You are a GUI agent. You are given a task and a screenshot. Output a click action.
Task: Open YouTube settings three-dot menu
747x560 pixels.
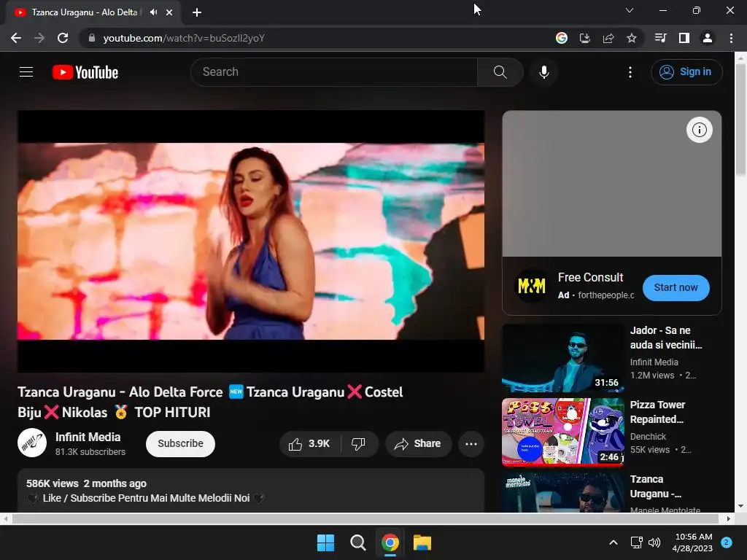pos(630,72)
